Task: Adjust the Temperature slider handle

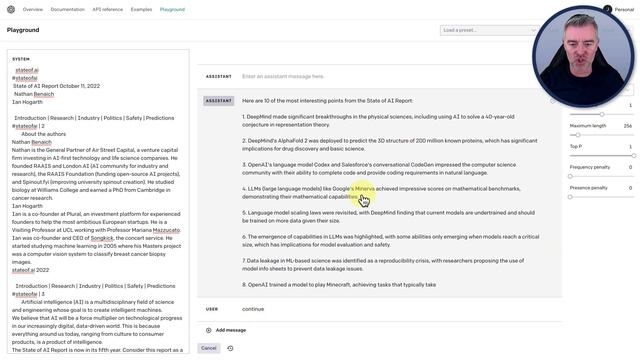Action: [602, 114]
